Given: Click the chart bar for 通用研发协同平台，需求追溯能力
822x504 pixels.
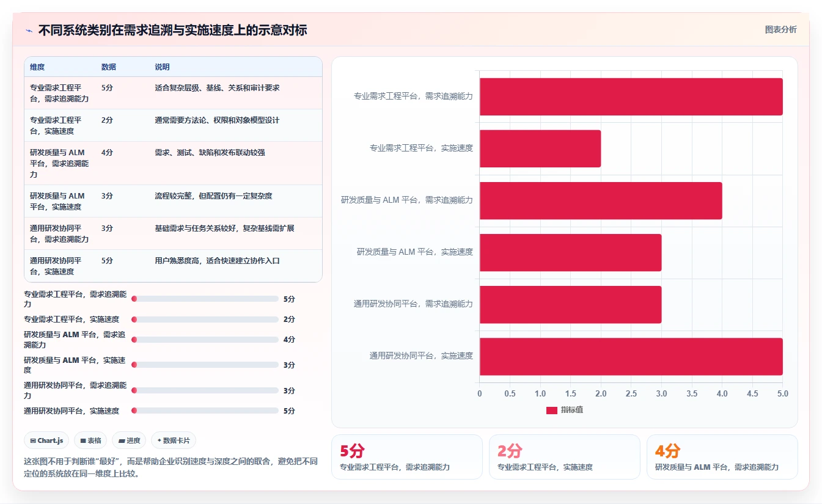Looking at the screenshot, I should tap(570, 304).
